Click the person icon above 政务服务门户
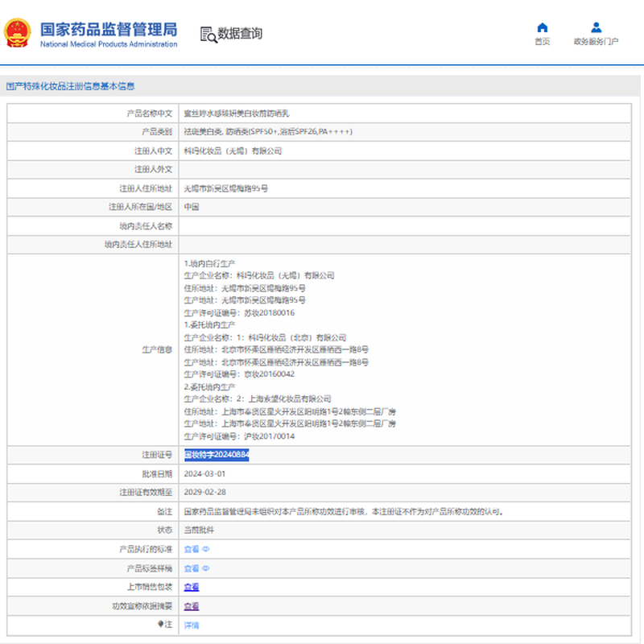 click(596, 27)
